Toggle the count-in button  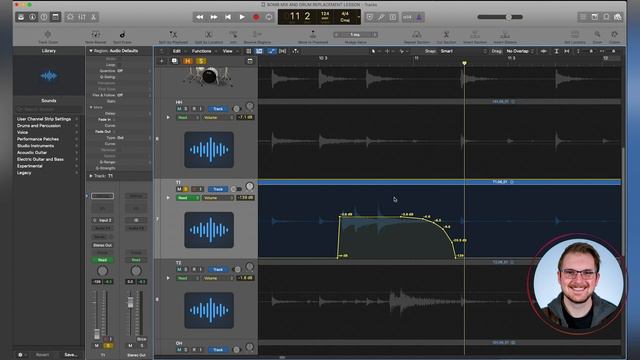pos(407,17)
